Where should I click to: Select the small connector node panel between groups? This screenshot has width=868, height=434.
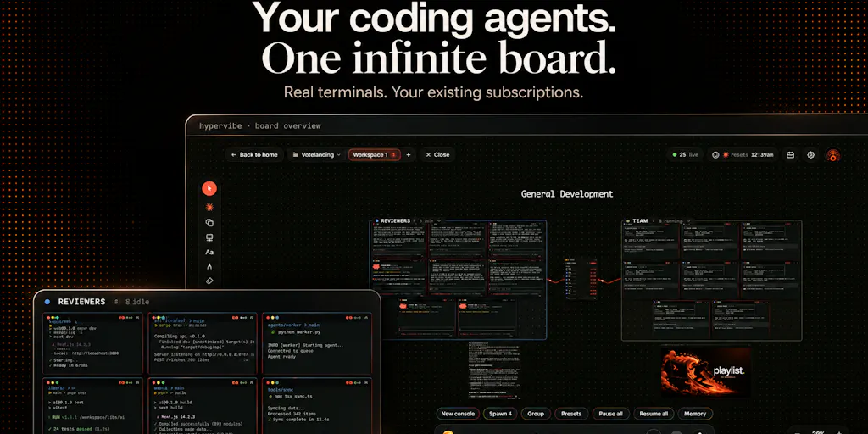click(x=581, y=279)
